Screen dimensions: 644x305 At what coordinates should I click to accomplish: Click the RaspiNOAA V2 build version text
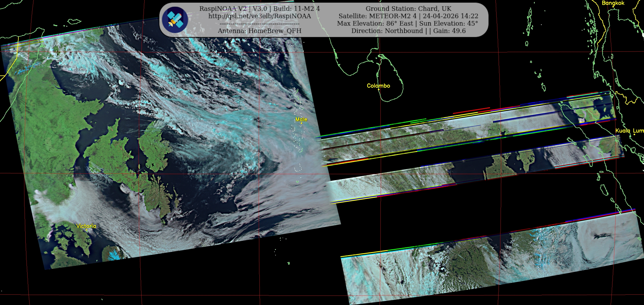point(260,9)
